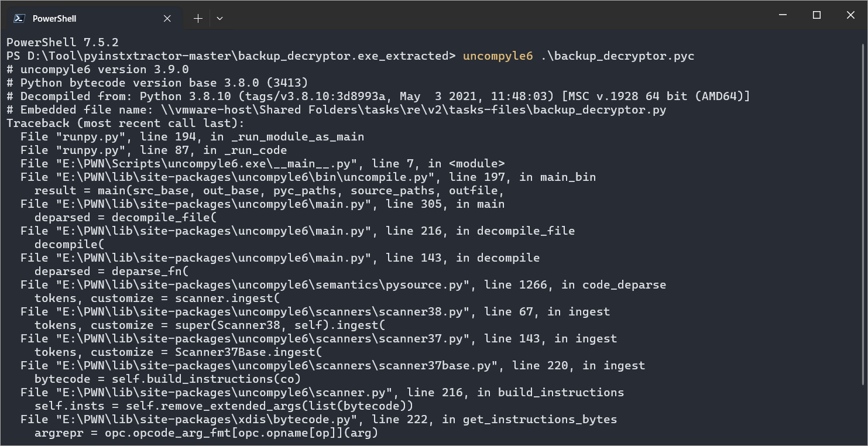Click the .\backup_decryptor.pyc argument text
This screenshot has width=868, height=446.
pos(617,56)
